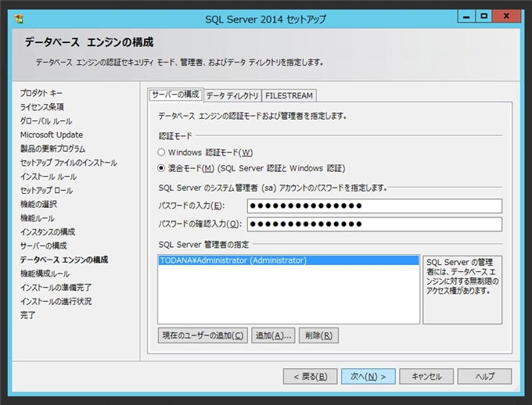Close the SQL Server 2014 setup window

(506, 16)
